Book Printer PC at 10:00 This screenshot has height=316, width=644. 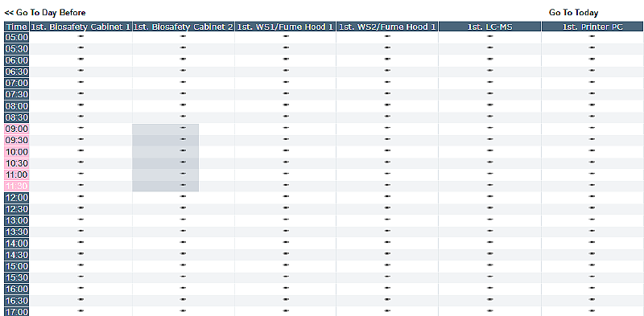(592, 150)
